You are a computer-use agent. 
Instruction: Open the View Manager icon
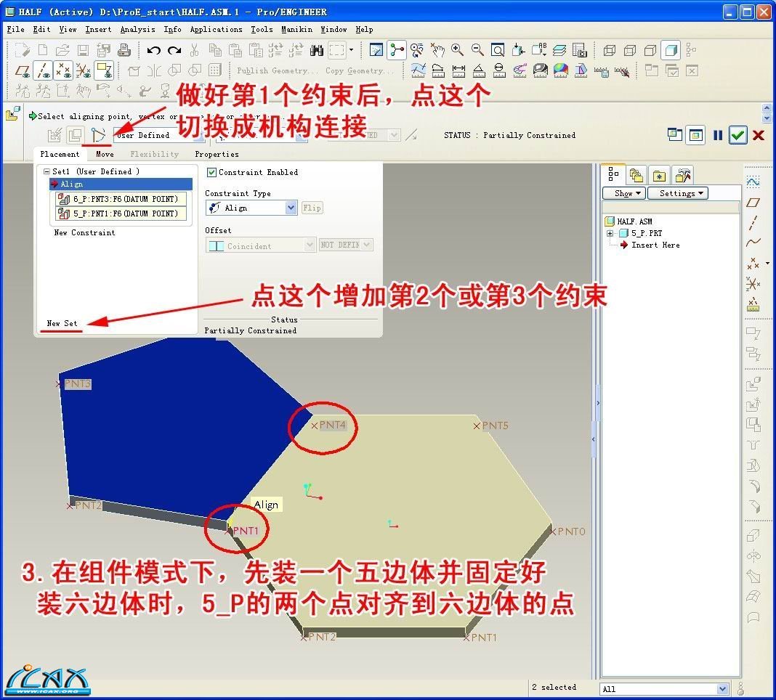[579, 50]
